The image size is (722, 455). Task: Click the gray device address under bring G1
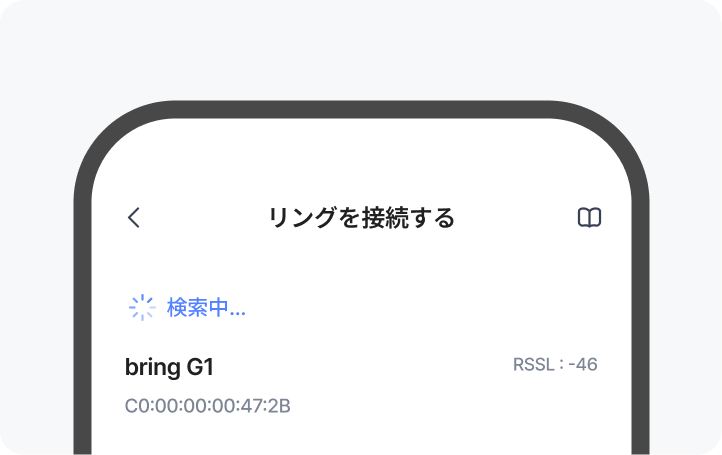[x=208, y=406]
